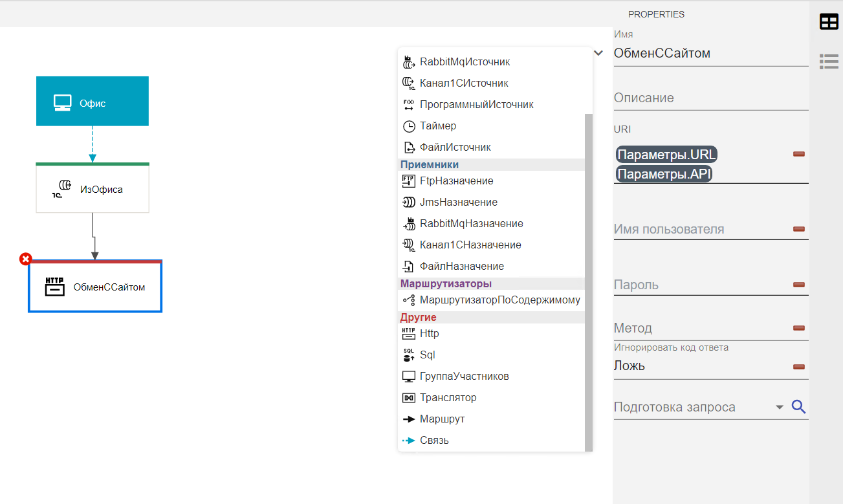
Task: Click the Имя пользователя input field
Action: (699, 230)
